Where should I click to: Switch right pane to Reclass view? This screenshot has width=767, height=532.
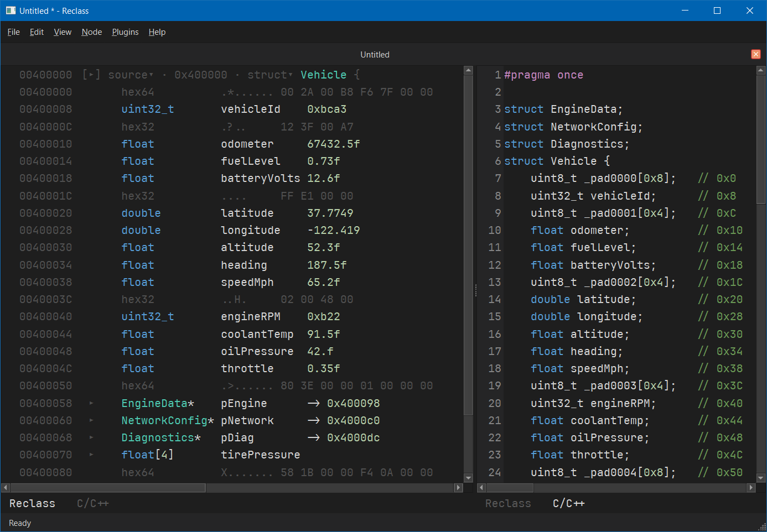(508, 503)
